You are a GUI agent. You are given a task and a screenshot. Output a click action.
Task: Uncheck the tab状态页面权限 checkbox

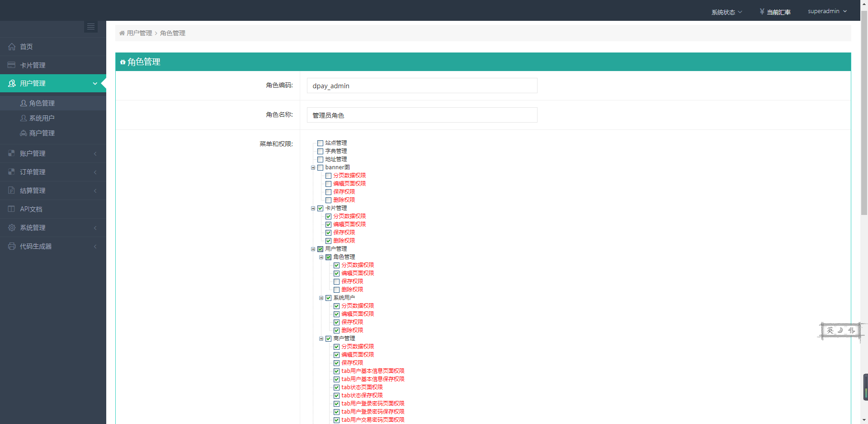pos(337,387)
